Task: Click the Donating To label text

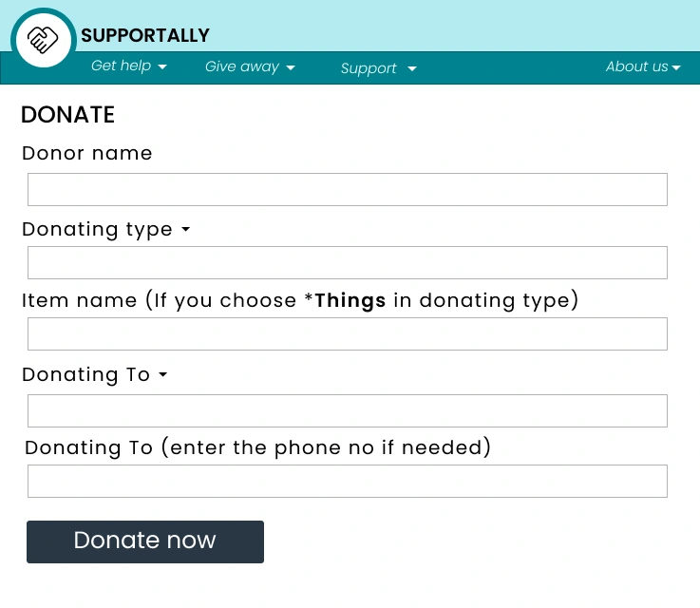Action: click(85, 375)
